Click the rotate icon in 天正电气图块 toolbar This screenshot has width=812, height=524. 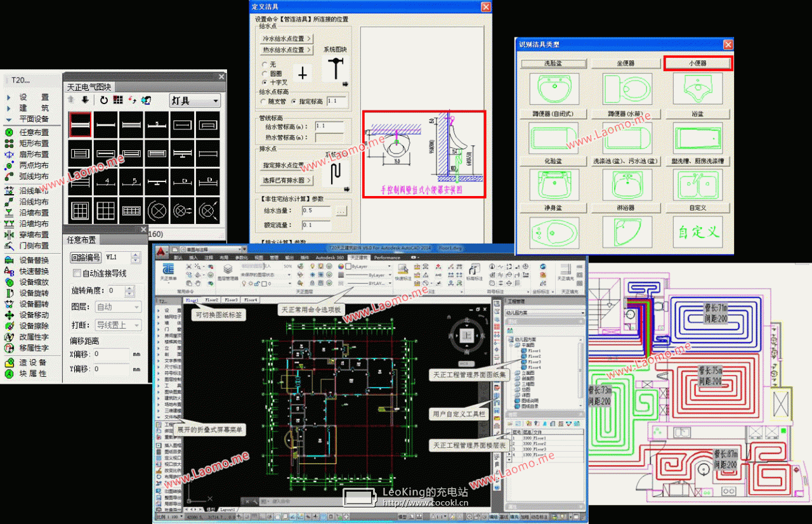[104, 100]
